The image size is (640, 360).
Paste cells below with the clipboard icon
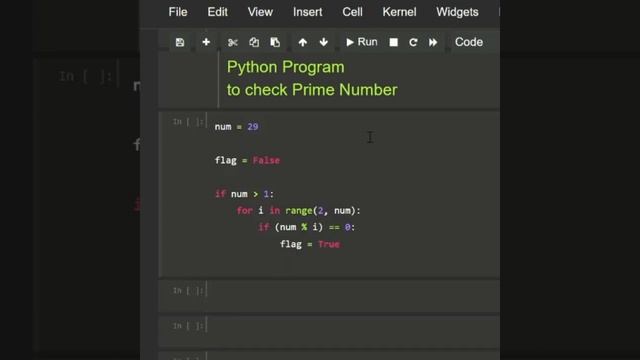[275, 42]
